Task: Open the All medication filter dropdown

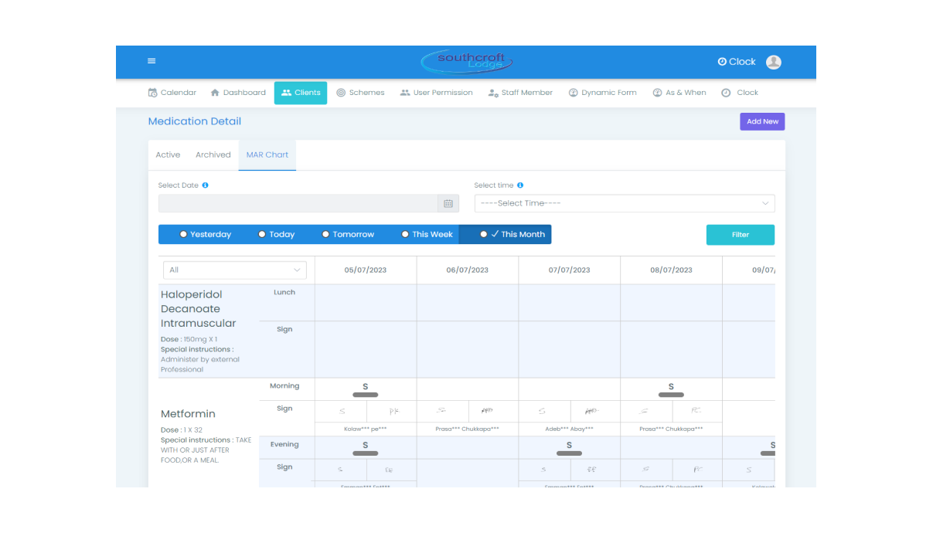Action: [234, 270]
